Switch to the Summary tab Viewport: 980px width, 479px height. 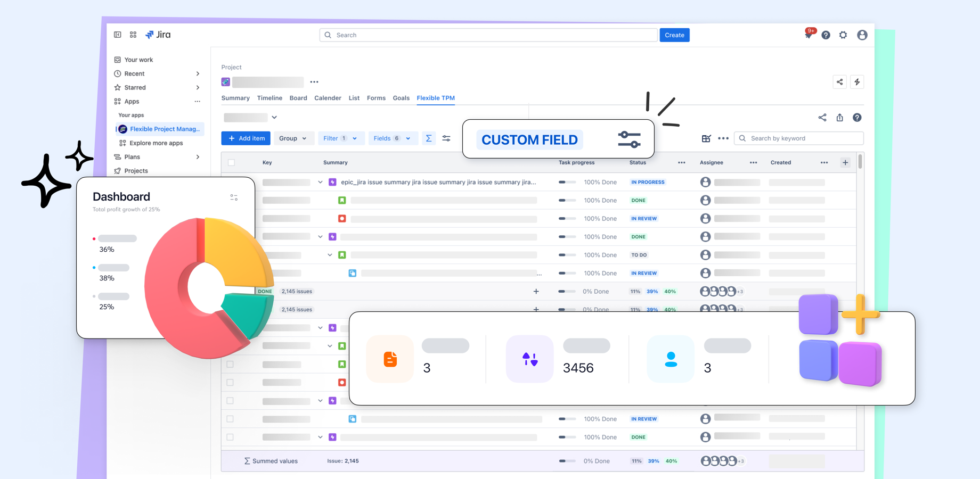tap(235, 98)
